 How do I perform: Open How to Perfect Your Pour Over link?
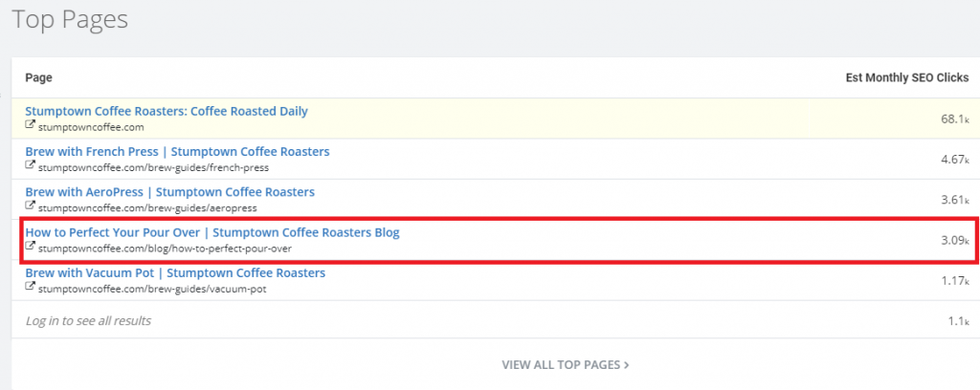212,232
